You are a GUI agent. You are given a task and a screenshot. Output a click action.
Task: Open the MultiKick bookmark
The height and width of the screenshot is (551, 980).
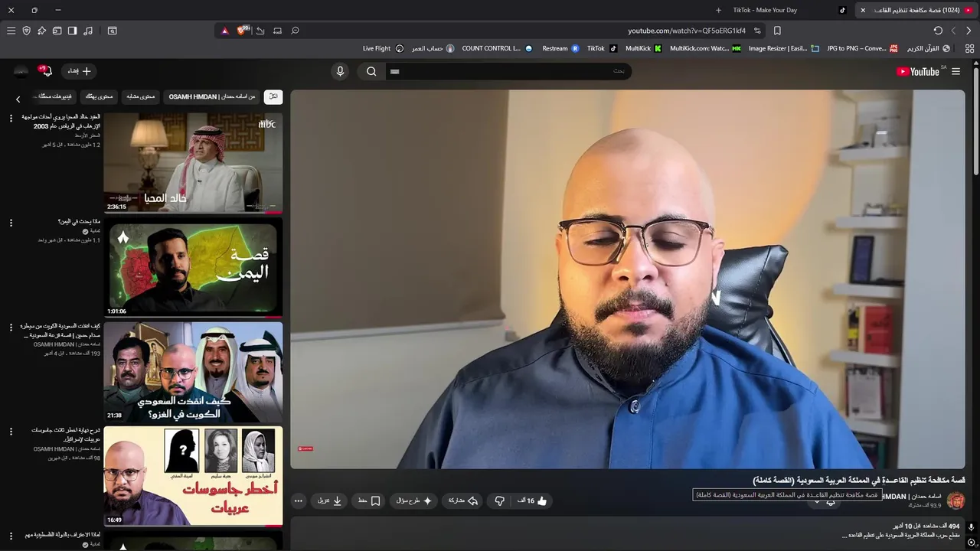(643, 48)
